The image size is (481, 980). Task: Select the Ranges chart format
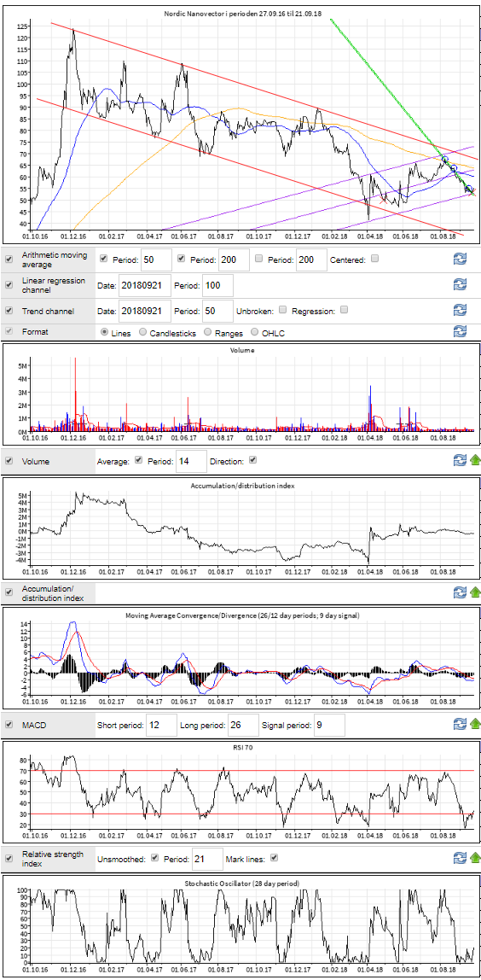pyautogui.click(x=206, y=333)
